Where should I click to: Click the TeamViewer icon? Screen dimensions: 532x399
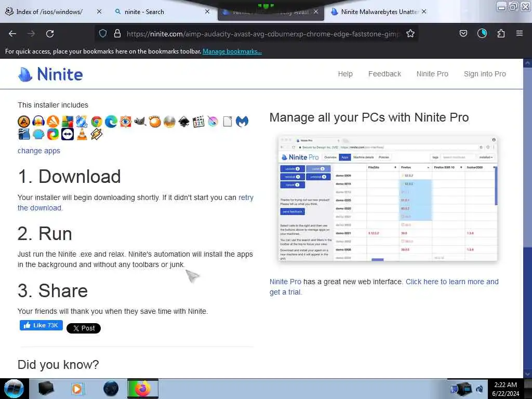coord(67,135)
